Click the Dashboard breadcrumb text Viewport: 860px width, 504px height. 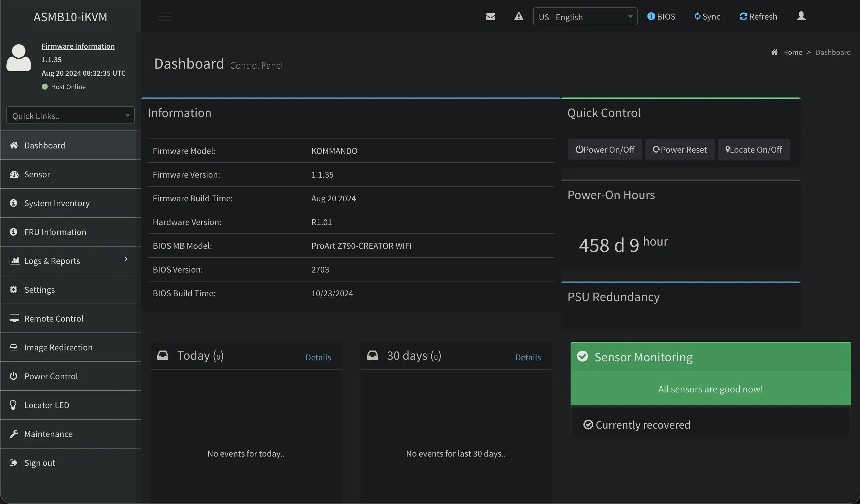833,52
